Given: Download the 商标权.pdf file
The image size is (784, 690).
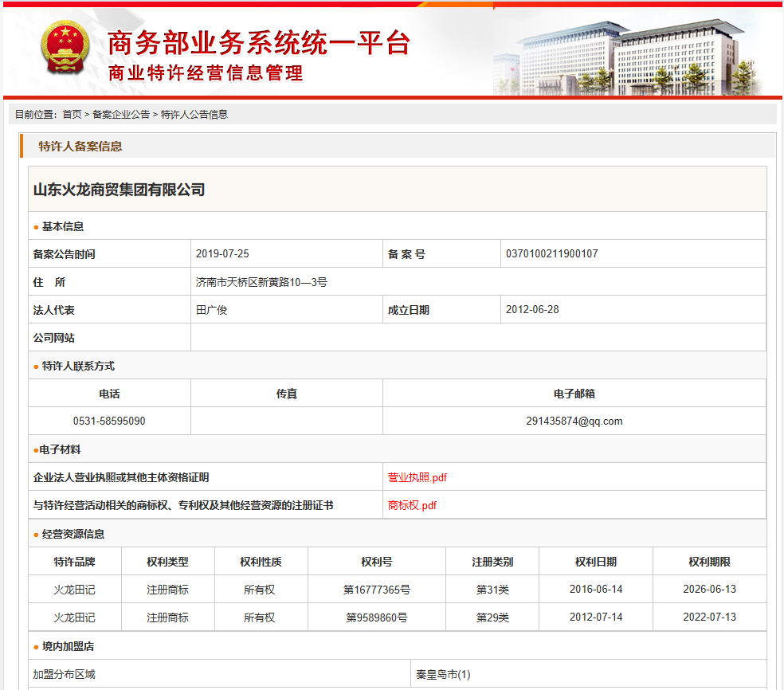Looking at the screenshot, I should tap(412, 505).
